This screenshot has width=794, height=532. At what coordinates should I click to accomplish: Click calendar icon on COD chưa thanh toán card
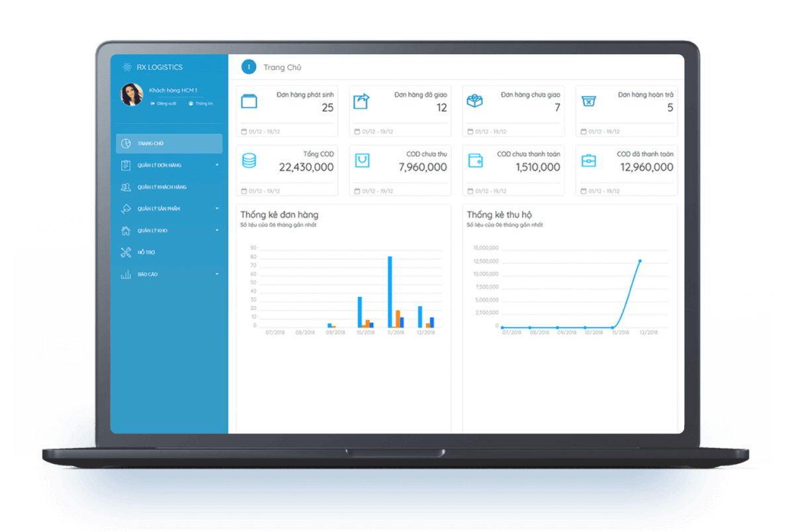tap(470, 191)
